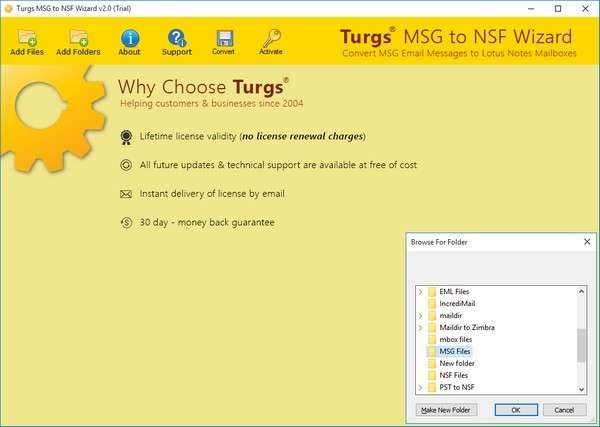
Task: Maximize the Turgs Wizard window
Action: 558,8
